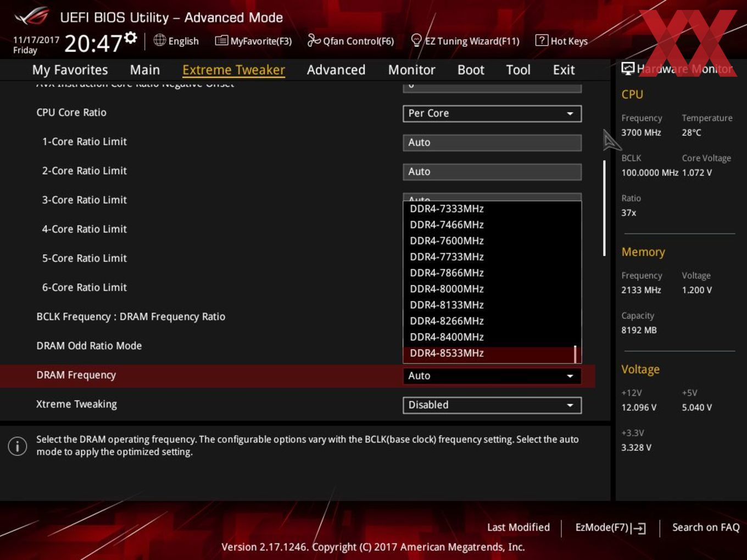
Task: Open the Advanced tab
Action: point(336,70)
